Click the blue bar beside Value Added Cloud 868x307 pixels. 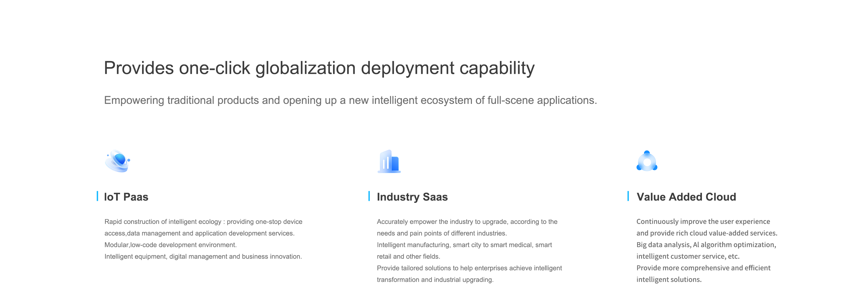coord(628,196)
